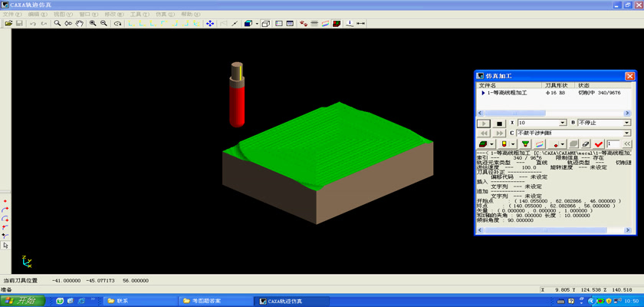Select the magnifier window zoom tool
The height and width of the screenshot is (307, 644).
click(58, 24)
